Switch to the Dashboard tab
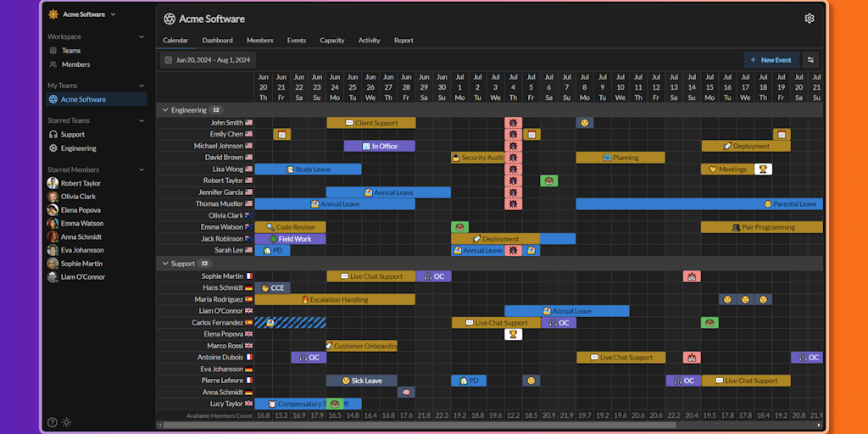Viewport: 868px width, 434px height. coord(218,41)
